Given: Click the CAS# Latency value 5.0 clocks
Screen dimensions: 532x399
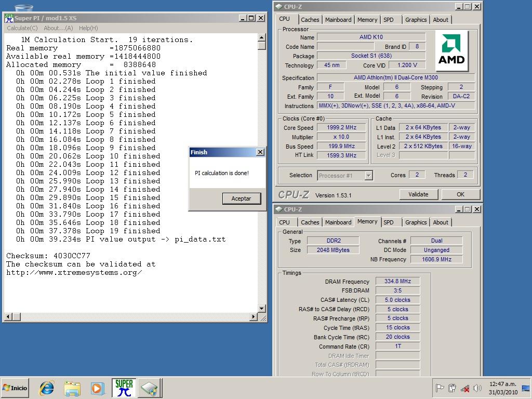Looking at the screenshot, I should (397, 300).
